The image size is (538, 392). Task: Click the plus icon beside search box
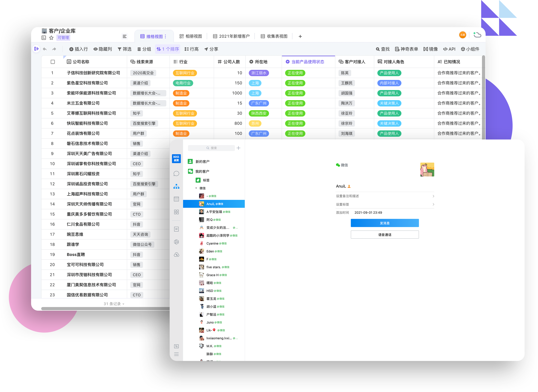[238, 148]
